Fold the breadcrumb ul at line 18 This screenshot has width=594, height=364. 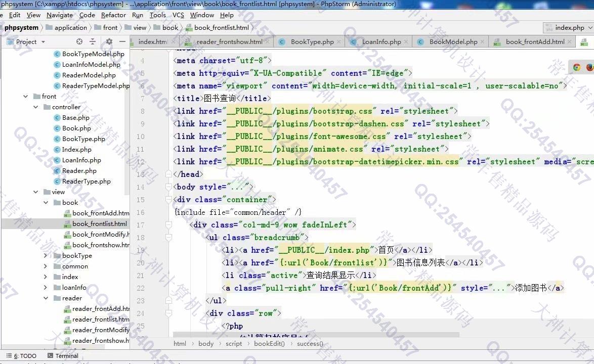(168, 238)
